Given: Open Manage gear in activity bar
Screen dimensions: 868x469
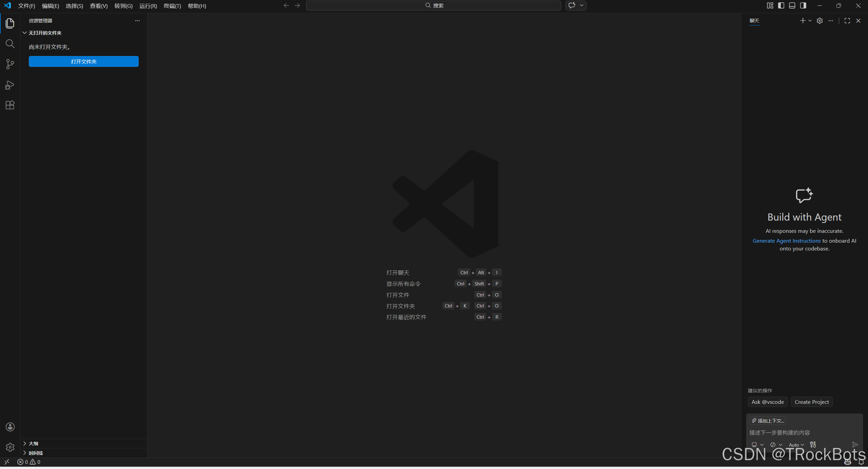Looking at the screenshot, I should click(10, 447).
